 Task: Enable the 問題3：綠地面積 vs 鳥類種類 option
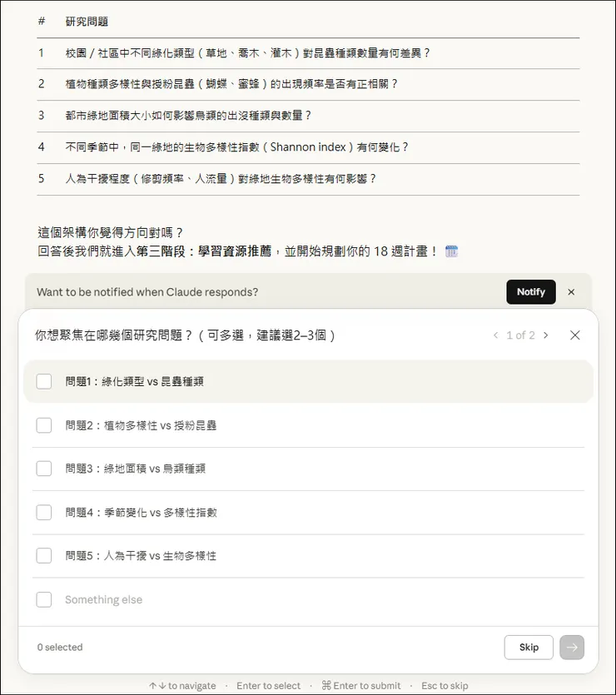46,469
